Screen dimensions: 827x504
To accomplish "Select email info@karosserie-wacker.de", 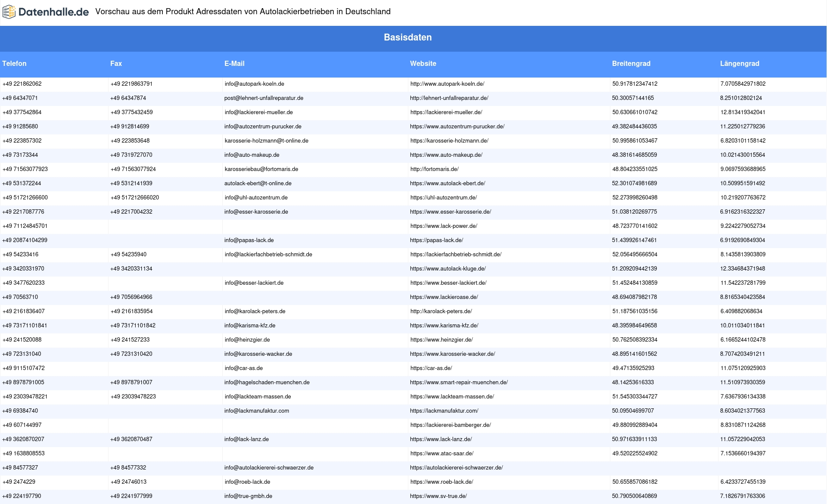I will [x=258, y=354].
